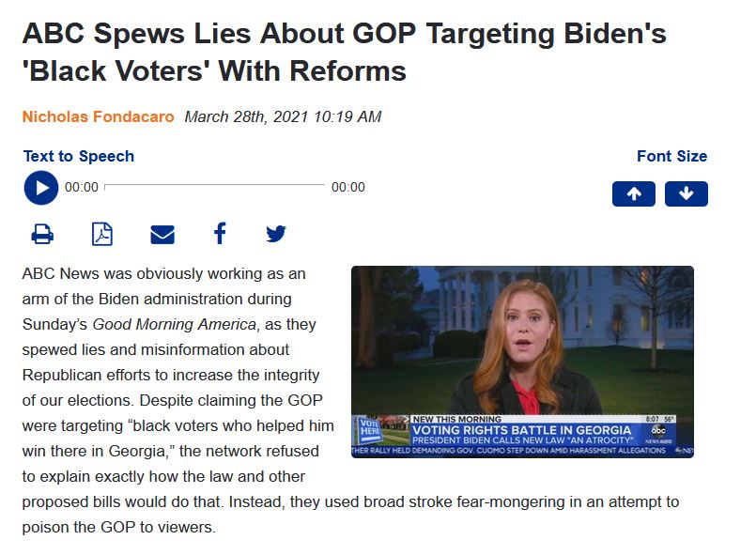Download the article as PDF
756x555 pixels.
(102, 235)
